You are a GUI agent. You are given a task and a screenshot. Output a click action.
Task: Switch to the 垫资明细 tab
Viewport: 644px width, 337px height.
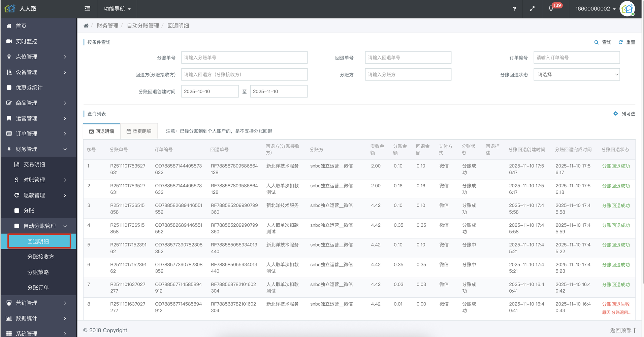tap(139, 131)
